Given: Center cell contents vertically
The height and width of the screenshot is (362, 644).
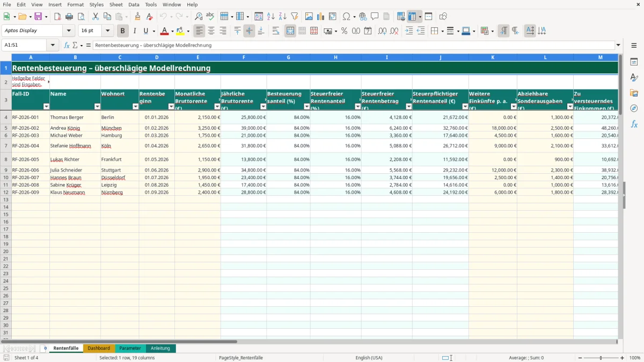Looking at the screenshot, I should 249,31.
